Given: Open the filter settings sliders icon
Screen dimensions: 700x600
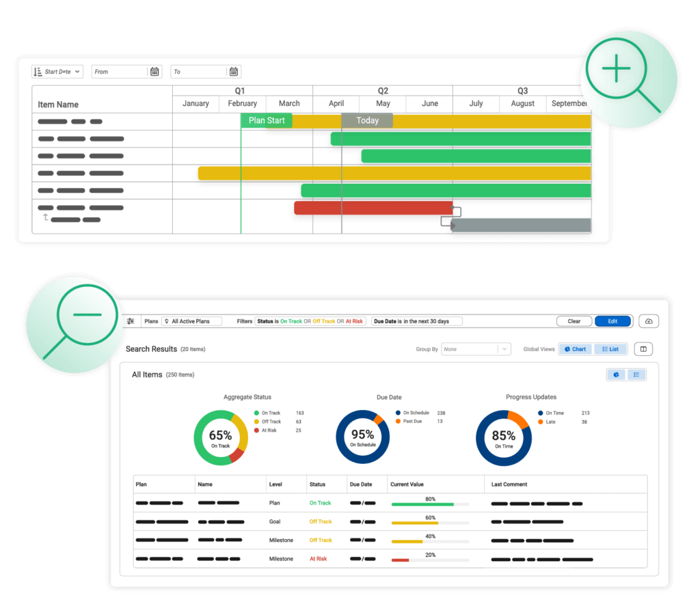Looking at the screenshot, I should click(129, 321).
